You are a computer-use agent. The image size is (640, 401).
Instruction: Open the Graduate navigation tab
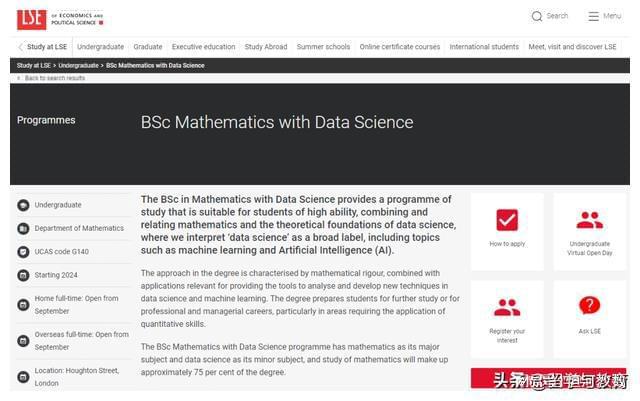[148, 47]
